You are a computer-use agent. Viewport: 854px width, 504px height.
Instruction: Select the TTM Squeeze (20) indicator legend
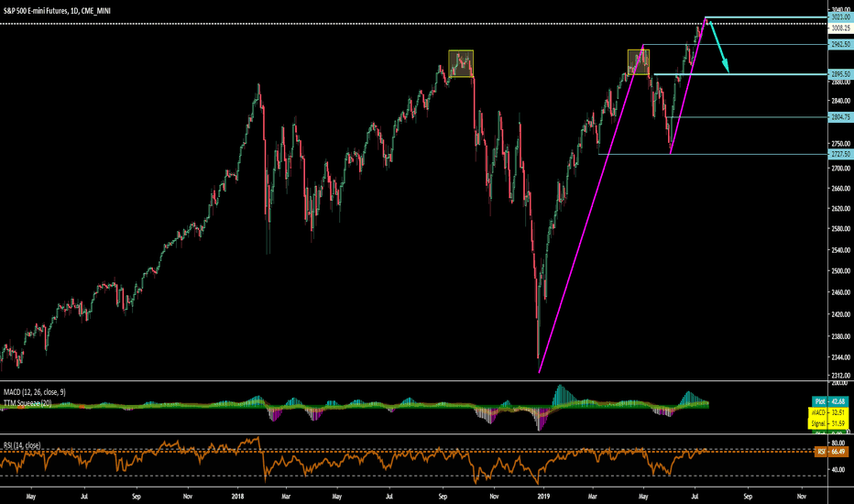click(x=27, y=403)
